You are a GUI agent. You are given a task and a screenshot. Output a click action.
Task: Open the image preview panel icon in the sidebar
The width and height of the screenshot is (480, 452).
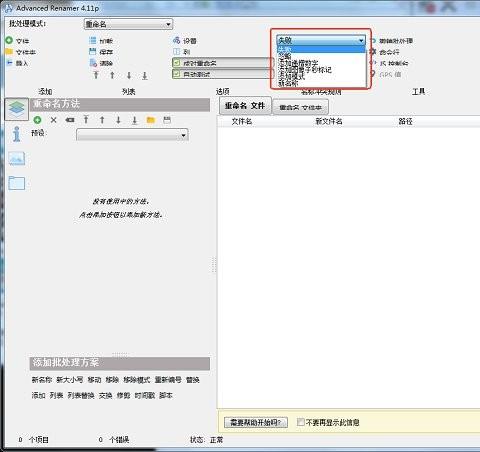pyautogui.click(x=17, y=159)
